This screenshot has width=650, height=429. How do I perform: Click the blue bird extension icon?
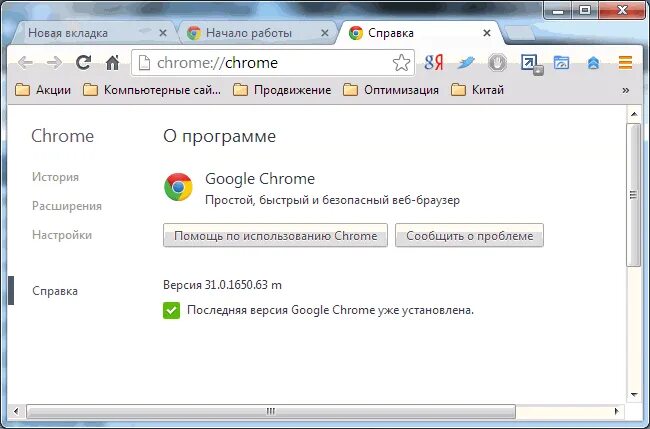466,63
